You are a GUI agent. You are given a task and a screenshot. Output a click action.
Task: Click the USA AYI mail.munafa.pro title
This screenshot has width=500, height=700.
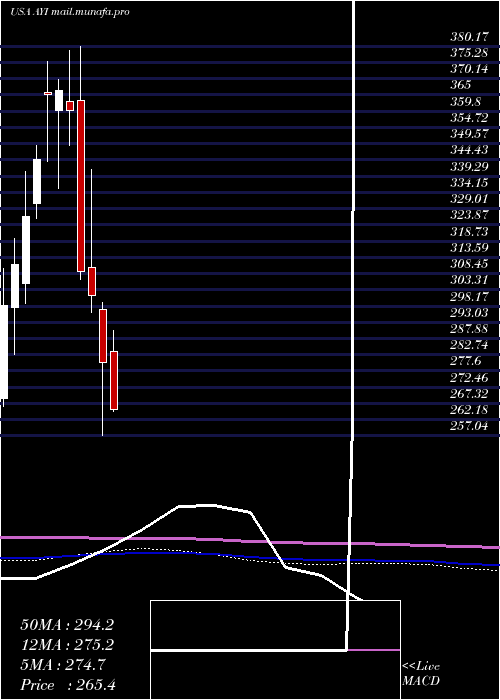[x=70, y=12]
